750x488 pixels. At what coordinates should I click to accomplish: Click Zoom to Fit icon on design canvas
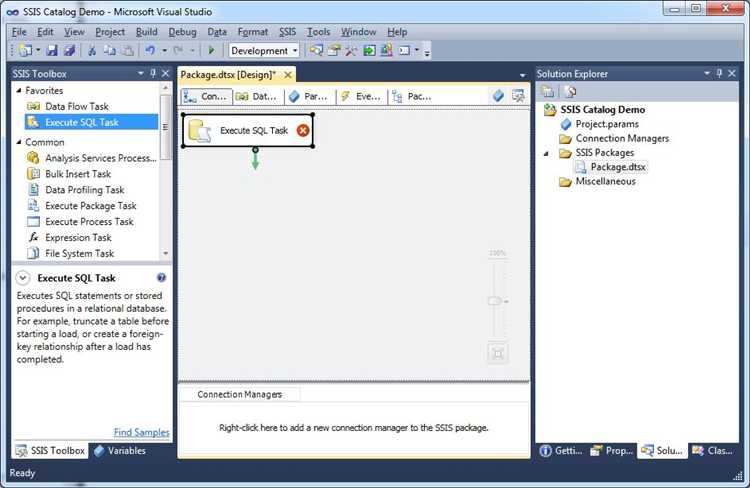(x=497, y=354)
